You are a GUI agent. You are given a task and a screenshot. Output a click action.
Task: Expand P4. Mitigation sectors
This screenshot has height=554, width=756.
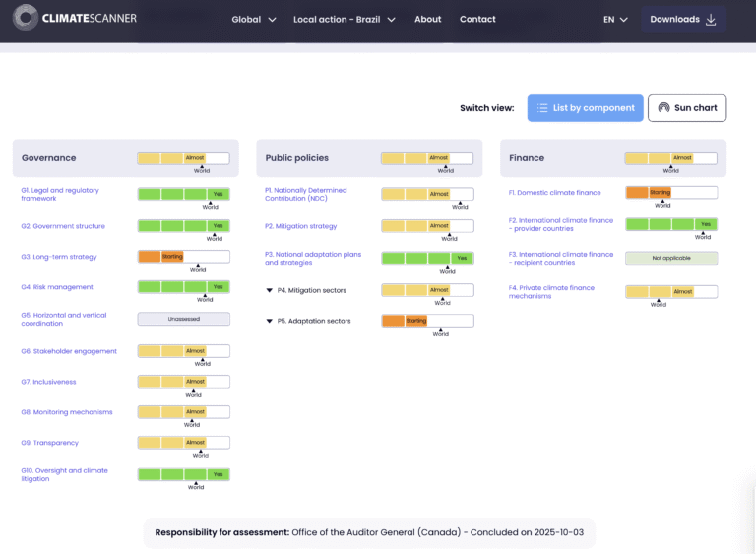pyautogui.click(x=270, y=290)
